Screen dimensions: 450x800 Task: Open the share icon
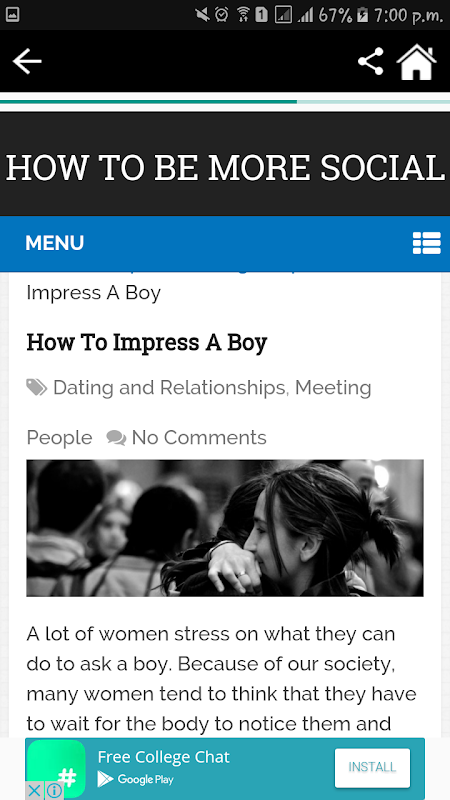point(371,61)
